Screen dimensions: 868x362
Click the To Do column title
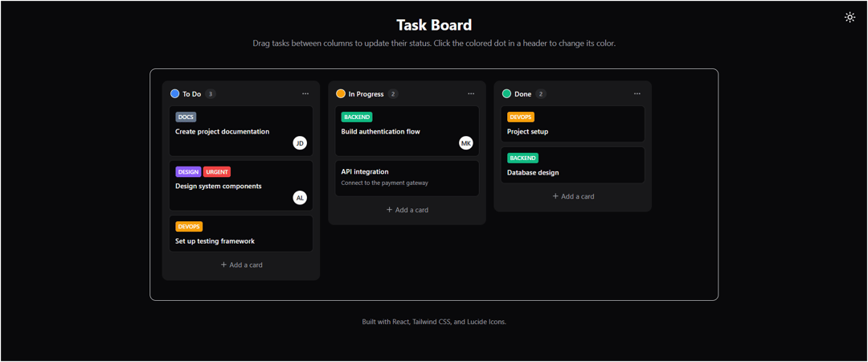[191, 94]
